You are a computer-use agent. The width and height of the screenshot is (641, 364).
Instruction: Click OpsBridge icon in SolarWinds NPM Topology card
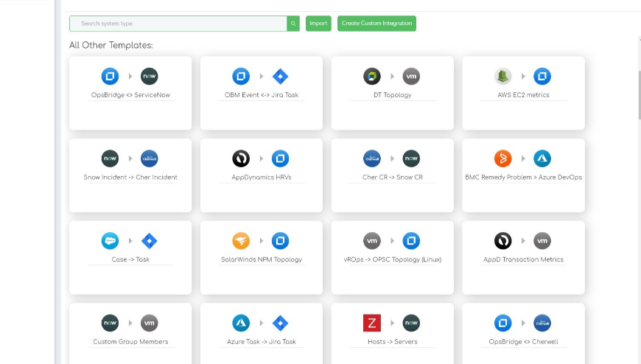tap(280, 241)
